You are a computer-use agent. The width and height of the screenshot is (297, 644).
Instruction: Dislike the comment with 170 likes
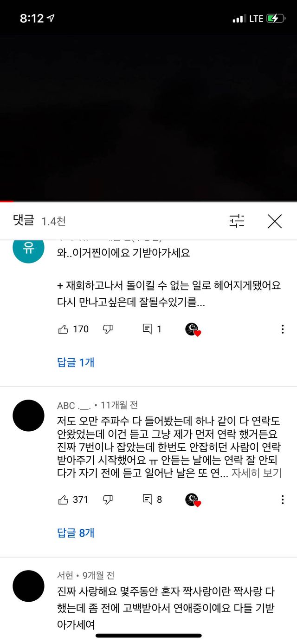(x=108, y=329)
